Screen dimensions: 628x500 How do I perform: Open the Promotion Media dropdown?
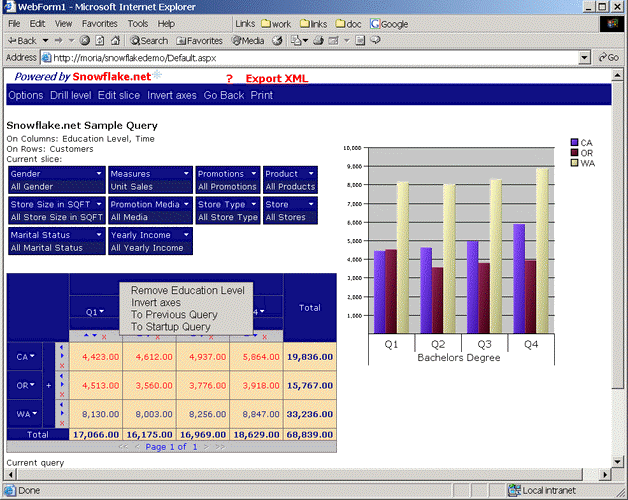[186, 204]
